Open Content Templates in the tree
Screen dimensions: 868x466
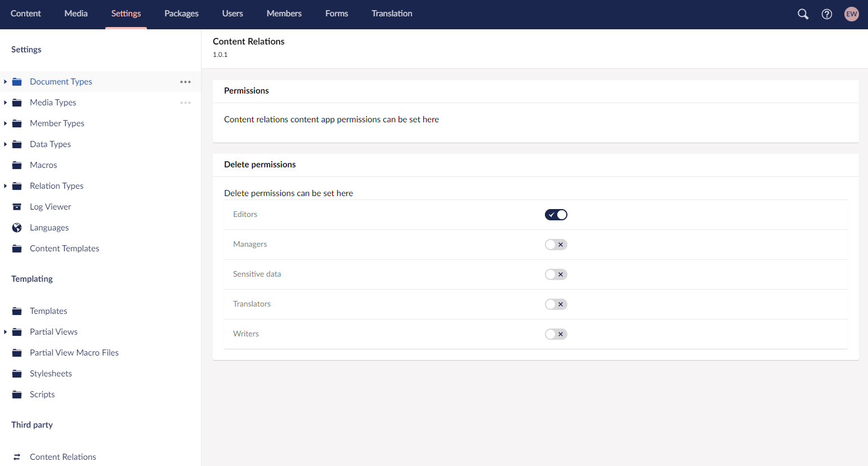(x=64, y=248)
